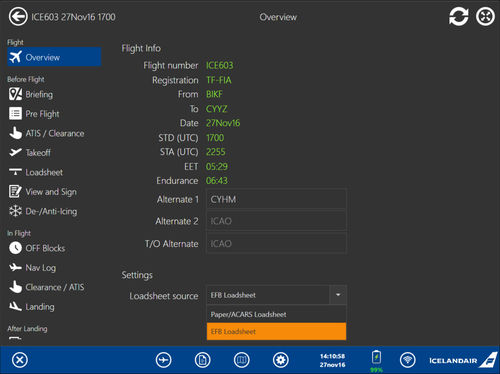The width and height of the screenshot is (500, 374).
Task: Click the Loadsheet source combo box
Action: tap(276, 295)
